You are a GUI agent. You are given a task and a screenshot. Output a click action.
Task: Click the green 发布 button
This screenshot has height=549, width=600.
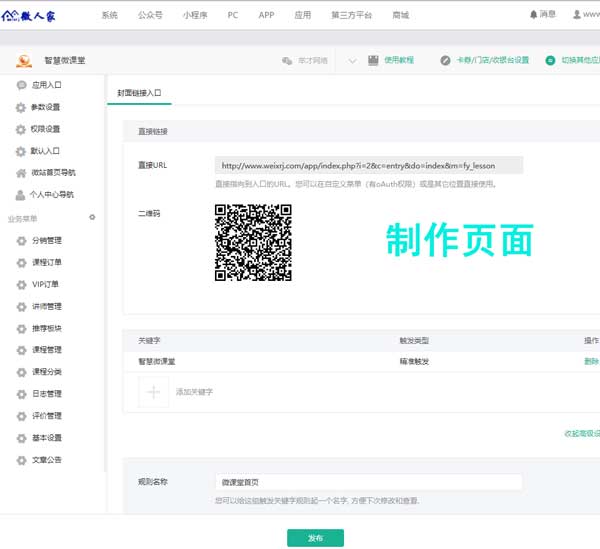tap(315, 538)
